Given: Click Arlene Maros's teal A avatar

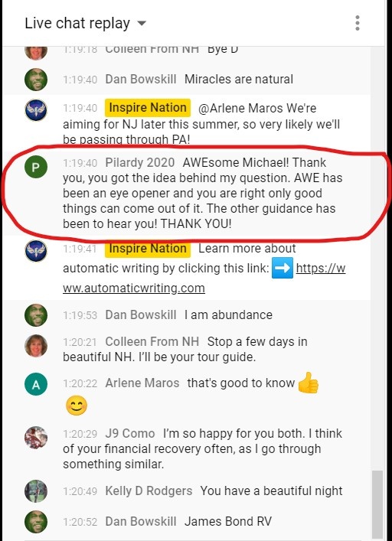Looking at the screenshot, I should click(x=36, y=384).
